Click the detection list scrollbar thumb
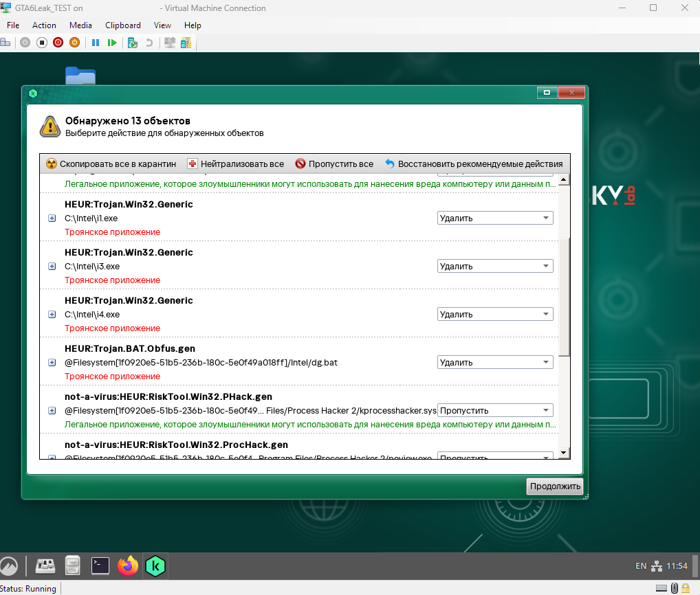 (564, 297)
